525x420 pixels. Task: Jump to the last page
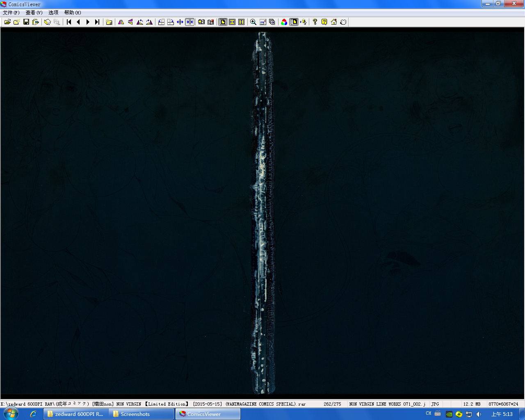pos(97,22)
